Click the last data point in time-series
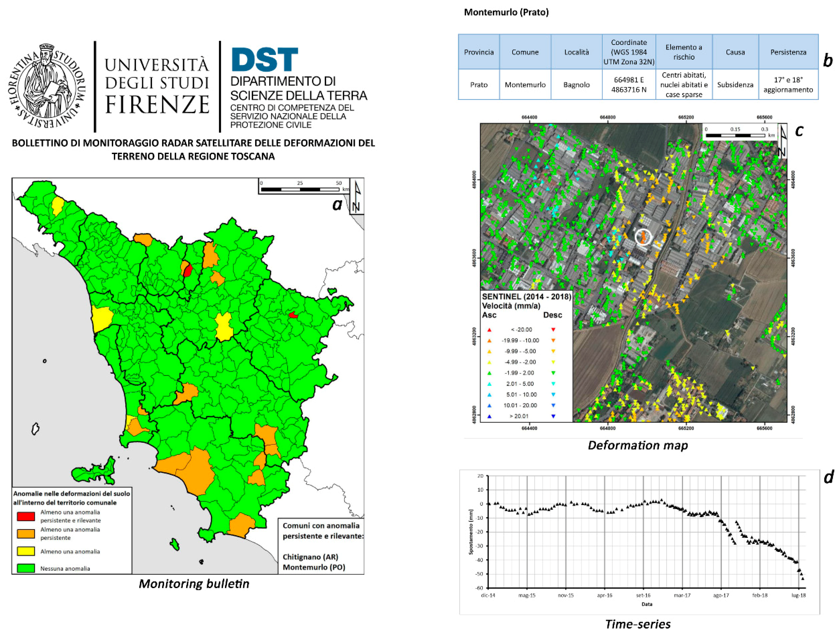This screenshot has height=635, width=840. [802, 578]
